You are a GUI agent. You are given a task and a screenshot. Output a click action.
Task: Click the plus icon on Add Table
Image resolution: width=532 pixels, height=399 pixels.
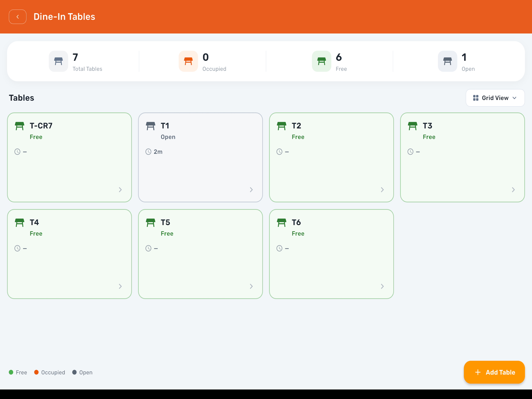[478, 372]
